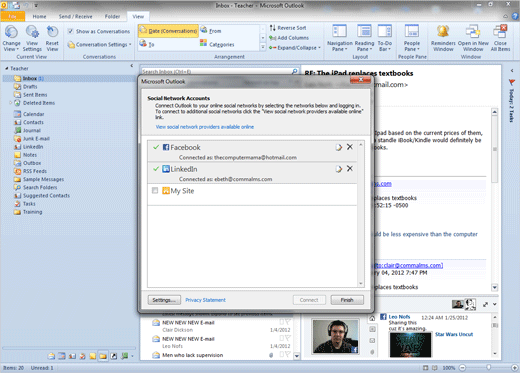Switch to the Send / Receive tab
Image resolution: width=520 pixels, height=373 pixels.
click(x=75, y=16)
